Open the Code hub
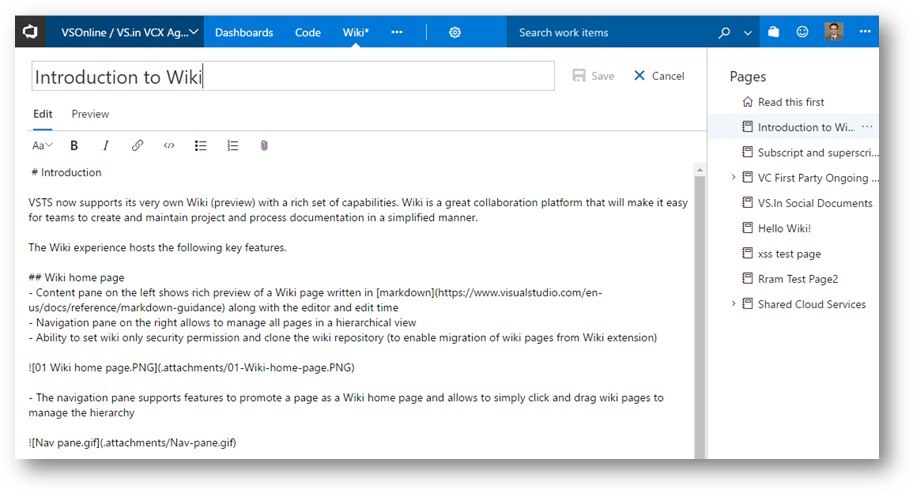Image resolution: width=916 pixels, height=495 pixels. 307,33
